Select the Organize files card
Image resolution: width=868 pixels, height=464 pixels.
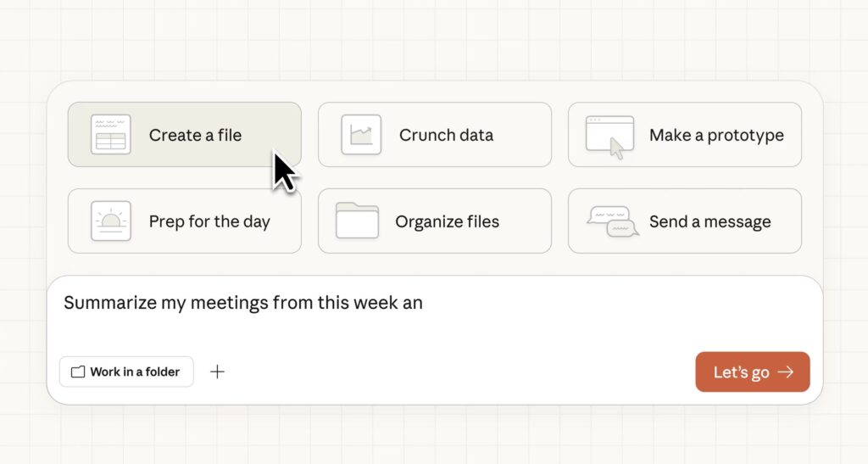point(447,221)
